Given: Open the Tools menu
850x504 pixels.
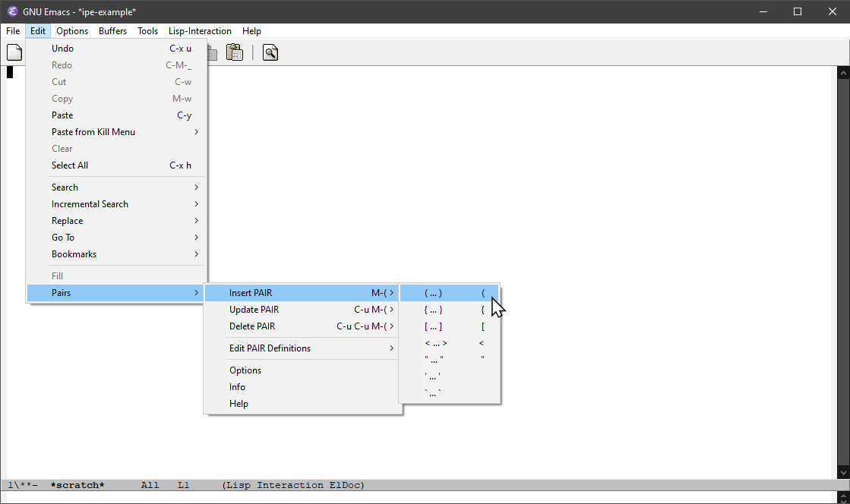Looking at the screenshot, I should click(147, 31).
